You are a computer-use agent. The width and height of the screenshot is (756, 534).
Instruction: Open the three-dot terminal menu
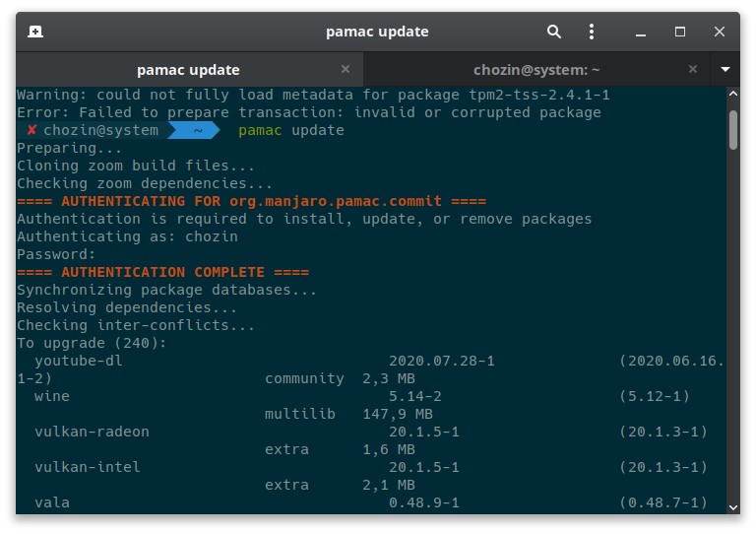tap(592, 32)
